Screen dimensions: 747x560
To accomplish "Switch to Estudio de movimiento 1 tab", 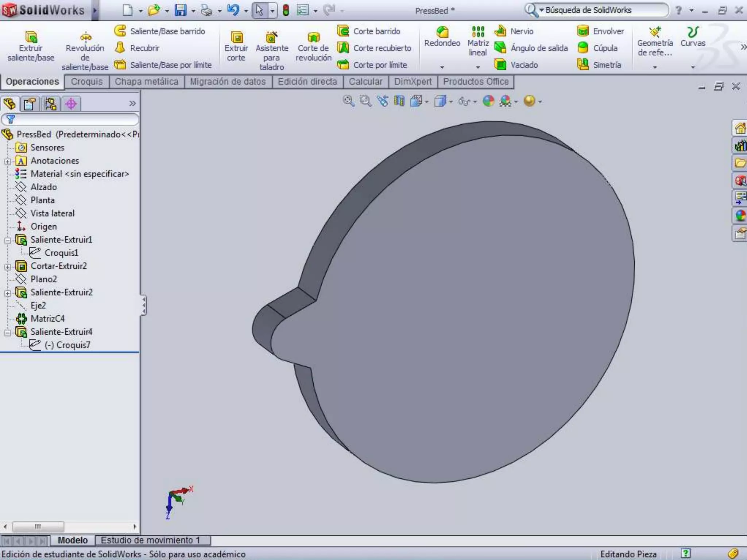I will pos(150,540).
